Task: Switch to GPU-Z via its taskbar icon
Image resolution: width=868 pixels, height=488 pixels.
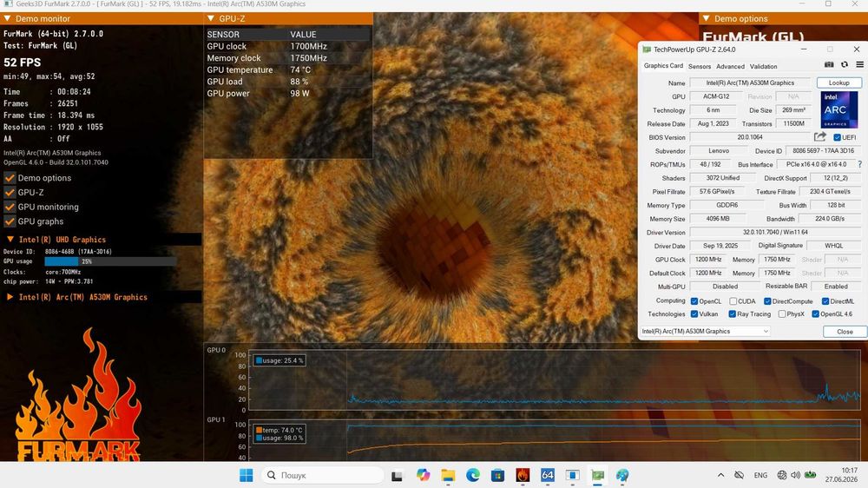Action: pos(597,475)
